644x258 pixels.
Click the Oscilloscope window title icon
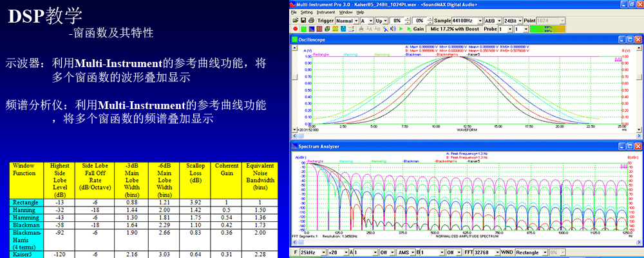(294, 39)
